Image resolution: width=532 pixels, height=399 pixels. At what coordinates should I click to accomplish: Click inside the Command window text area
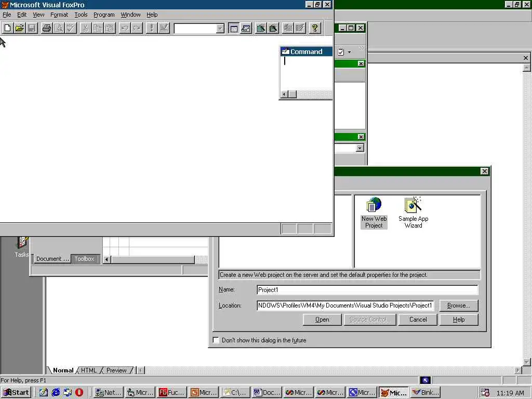pyautogui.click(x=307, y=73)
